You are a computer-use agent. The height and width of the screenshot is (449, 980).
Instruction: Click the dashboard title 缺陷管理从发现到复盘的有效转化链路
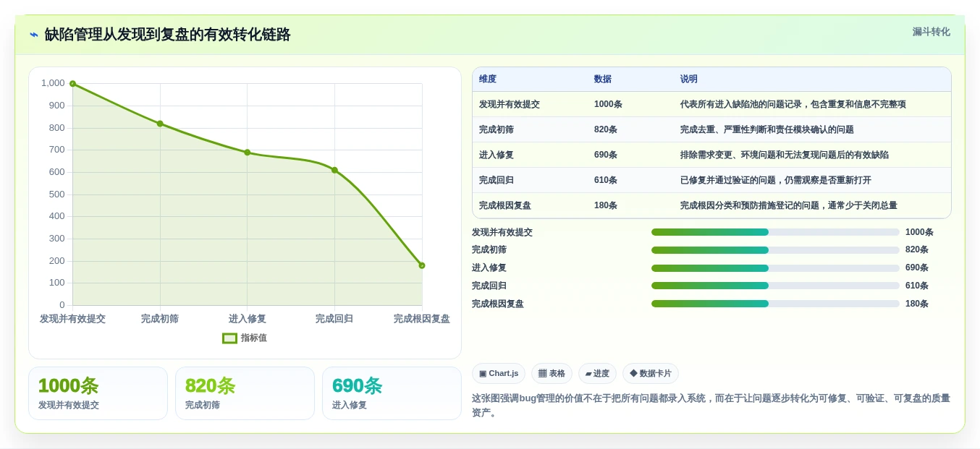pos(167,35)
